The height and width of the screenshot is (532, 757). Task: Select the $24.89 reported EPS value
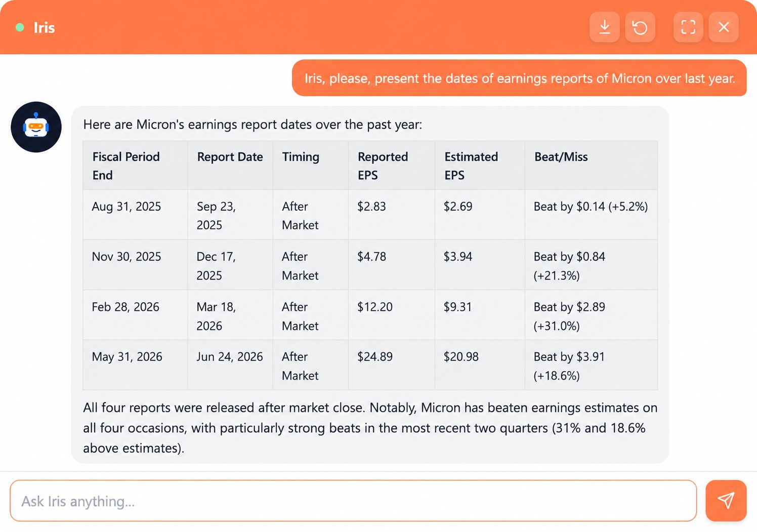(392, 365)
